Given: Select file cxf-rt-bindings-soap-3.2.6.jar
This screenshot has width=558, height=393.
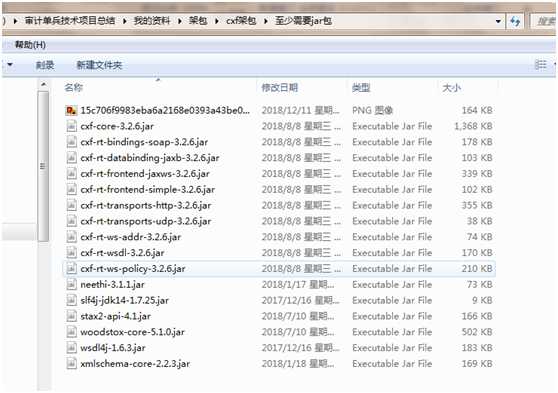Looking at the screenshot, I should click(x=144, y=142).
